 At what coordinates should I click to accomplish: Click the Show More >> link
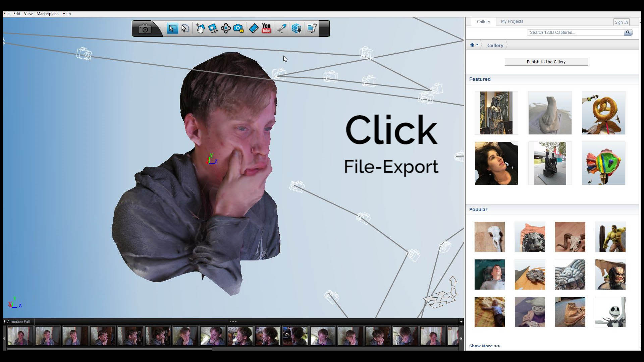pyautogui.click(x=484, y=346)
